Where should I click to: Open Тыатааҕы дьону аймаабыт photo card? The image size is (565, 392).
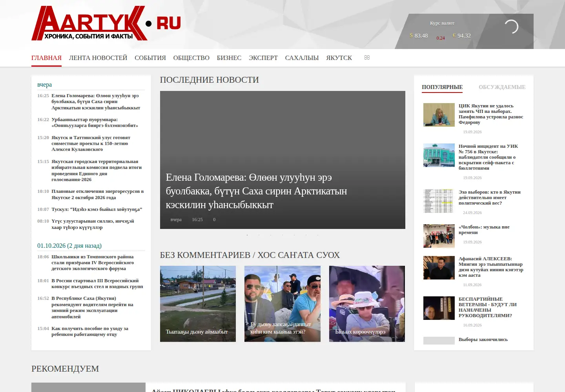(198, 304)
